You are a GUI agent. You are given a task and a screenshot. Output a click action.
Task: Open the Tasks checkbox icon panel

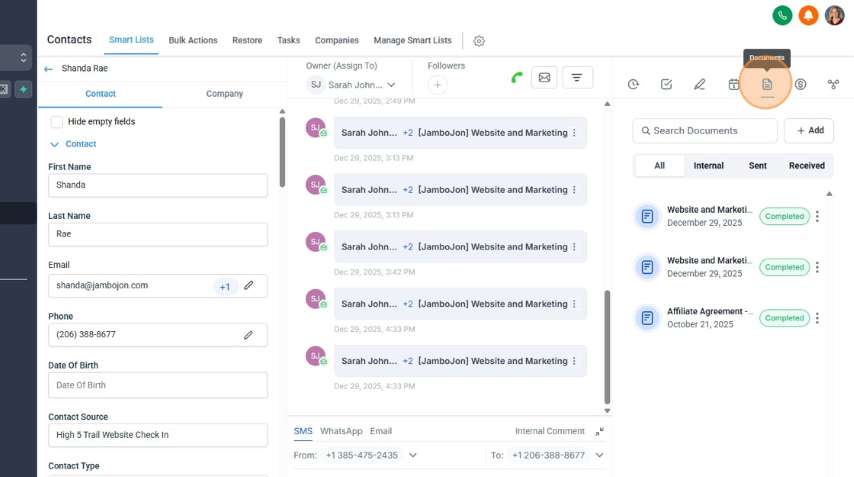(666, 84)
